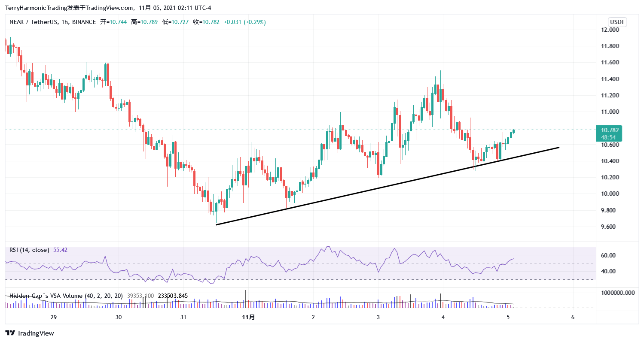The image size is (644, 342).
Task: Click the RSI value 55.42
Action: click(x=60, y=250)
